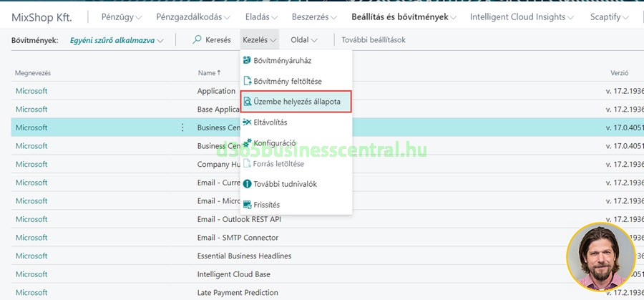Expand the Beszerzés menu

coord(314,17)
